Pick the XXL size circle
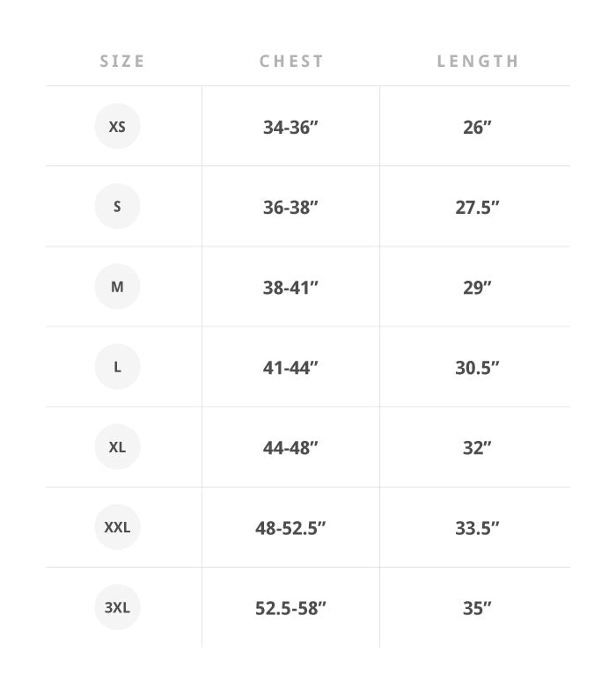Viewport: 616px width, 682px height. pyautogui.click(x=117, y=527)
